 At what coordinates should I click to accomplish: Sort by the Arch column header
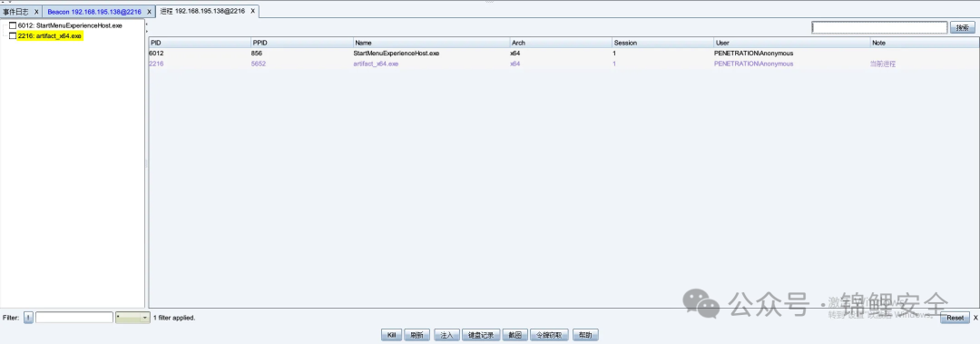click(x=561, y=43)
